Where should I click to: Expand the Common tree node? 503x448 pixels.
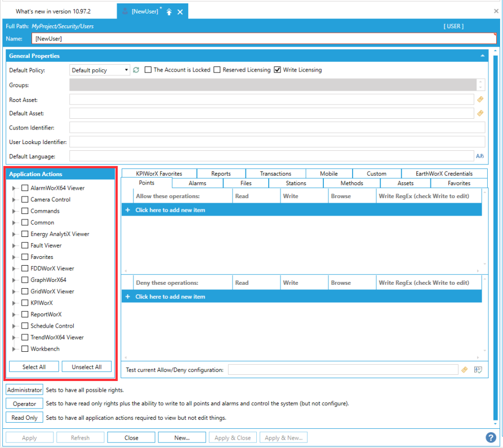click(14, 222)
